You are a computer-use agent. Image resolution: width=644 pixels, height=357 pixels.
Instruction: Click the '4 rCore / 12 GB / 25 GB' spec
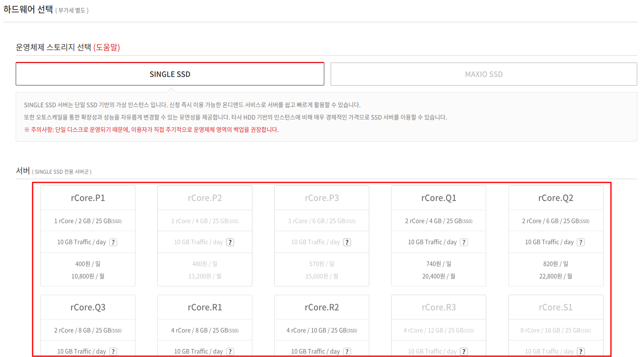tap(439, 331)
